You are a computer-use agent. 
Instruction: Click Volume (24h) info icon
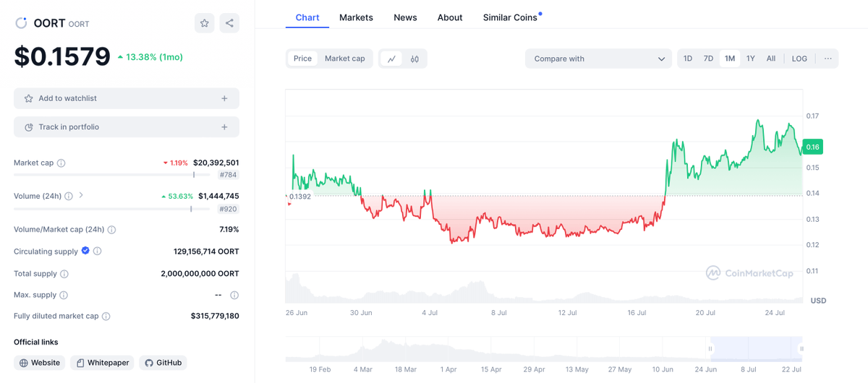[x=69, y=196]
